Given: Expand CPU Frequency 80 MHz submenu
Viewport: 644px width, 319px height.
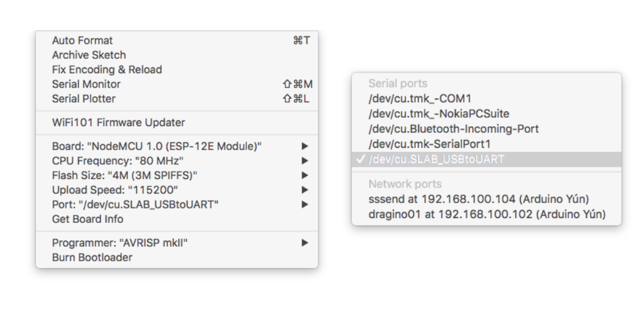Looking at the screenshot, I should click(177, 160).
